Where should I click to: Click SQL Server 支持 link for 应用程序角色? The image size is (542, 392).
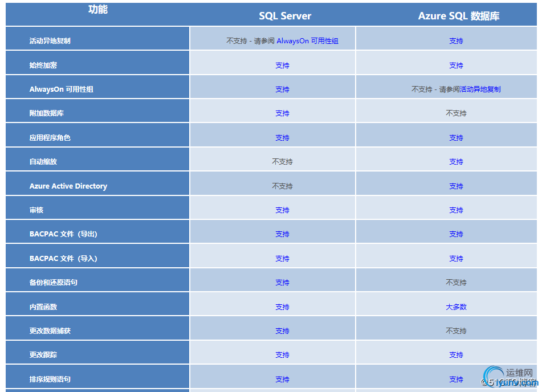click(x=282, y=137)
